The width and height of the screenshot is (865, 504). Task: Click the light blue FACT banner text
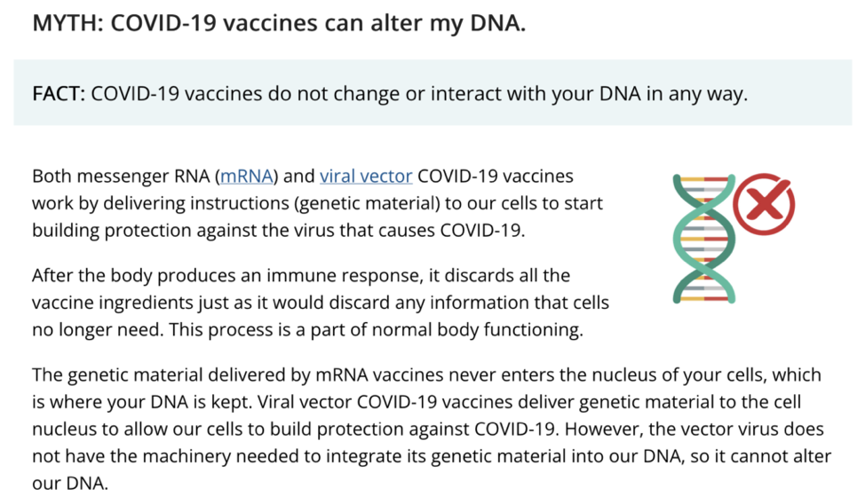tap(390, 94)
